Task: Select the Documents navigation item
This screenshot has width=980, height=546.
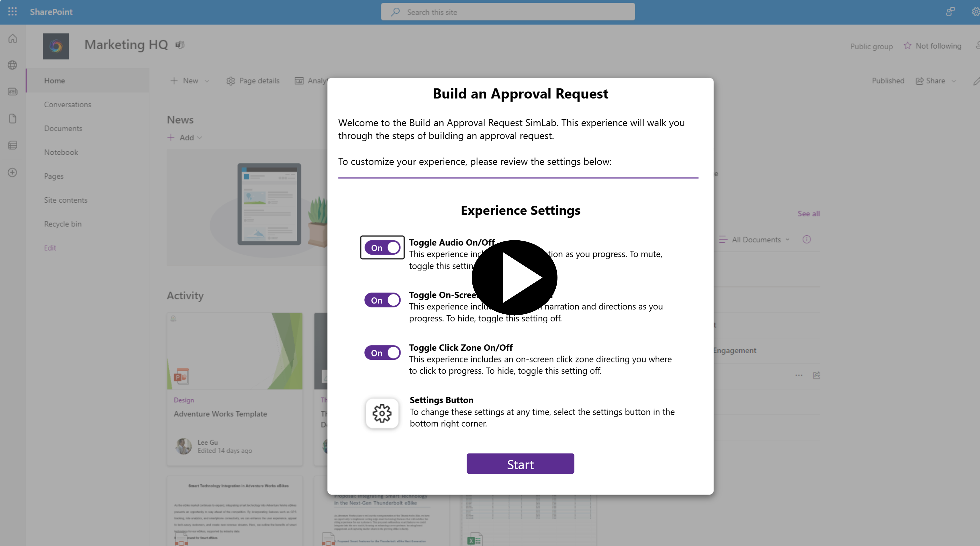Action: [x=63, y=128]
